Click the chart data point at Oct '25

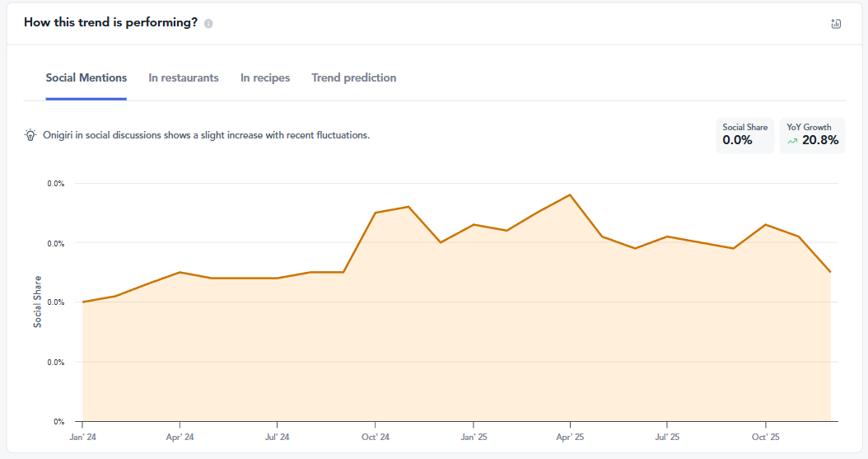pyautogui.click(x=766, y=224)
